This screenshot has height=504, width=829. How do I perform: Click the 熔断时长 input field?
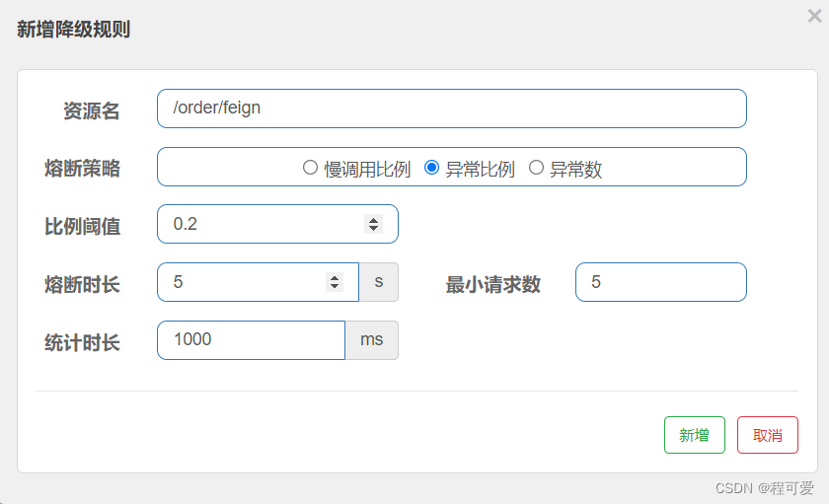pos(258,282)
